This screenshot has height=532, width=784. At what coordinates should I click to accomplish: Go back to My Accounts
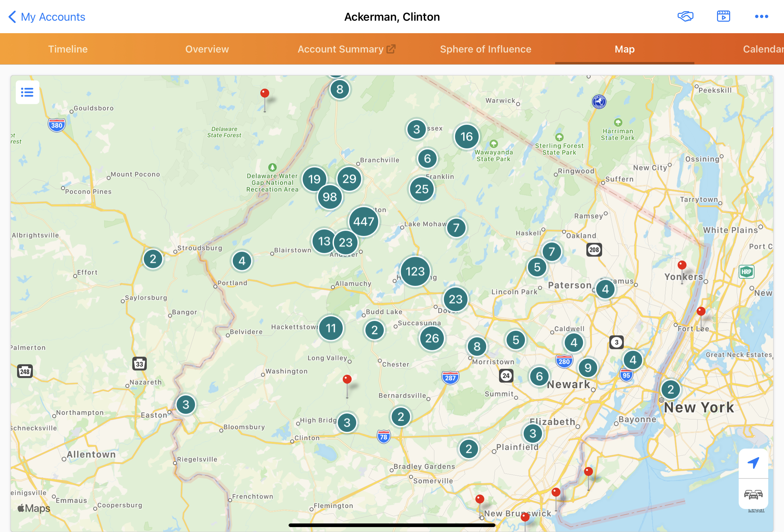[x=47, y=17]
